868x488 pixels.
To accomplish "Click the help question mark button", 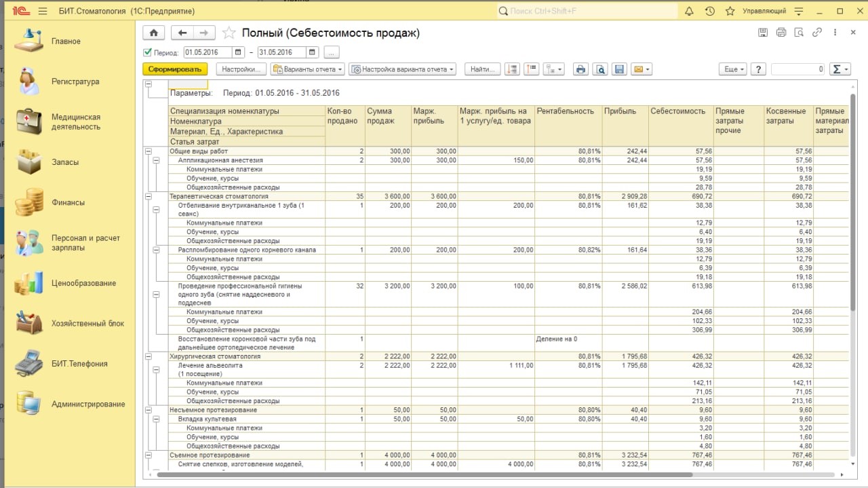I will pyautogui.click(x=758, y=69).
